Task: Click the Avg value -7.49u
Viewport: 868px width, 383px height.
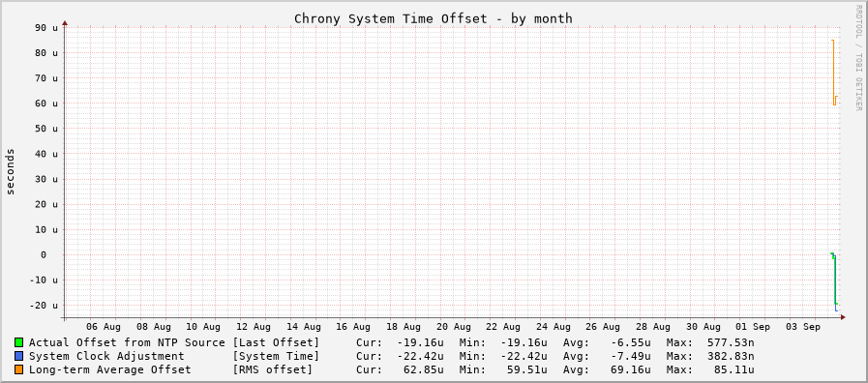Action: coord(631,356)
